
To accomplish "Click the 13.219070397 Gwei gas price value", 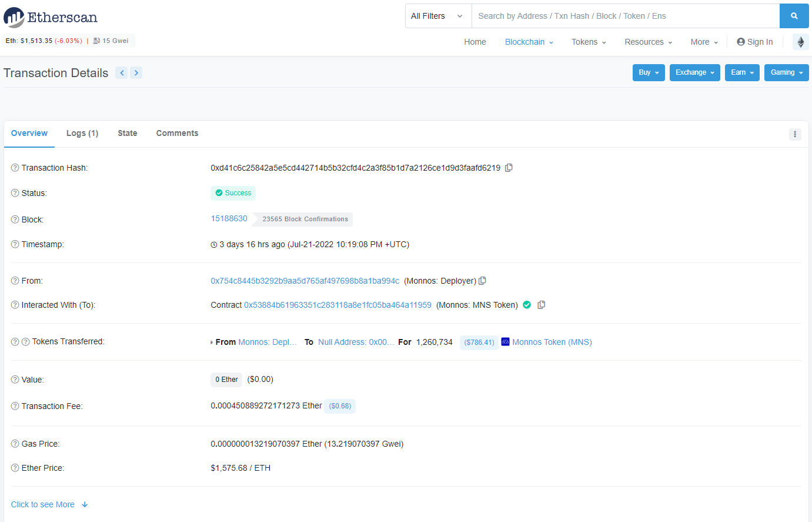I will click(363, 444).
